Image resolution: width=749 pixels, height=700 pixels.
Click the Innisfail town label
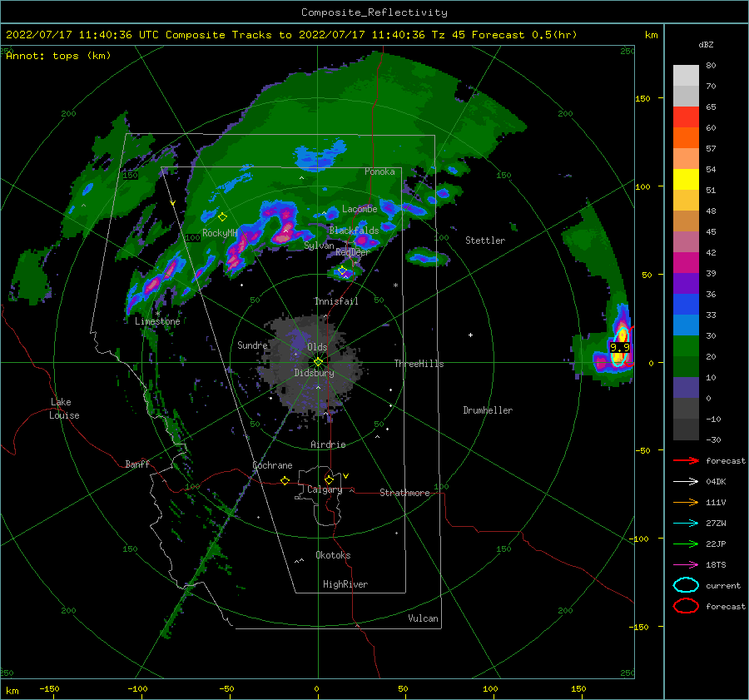pyautogui.click(x=336, y=301)
